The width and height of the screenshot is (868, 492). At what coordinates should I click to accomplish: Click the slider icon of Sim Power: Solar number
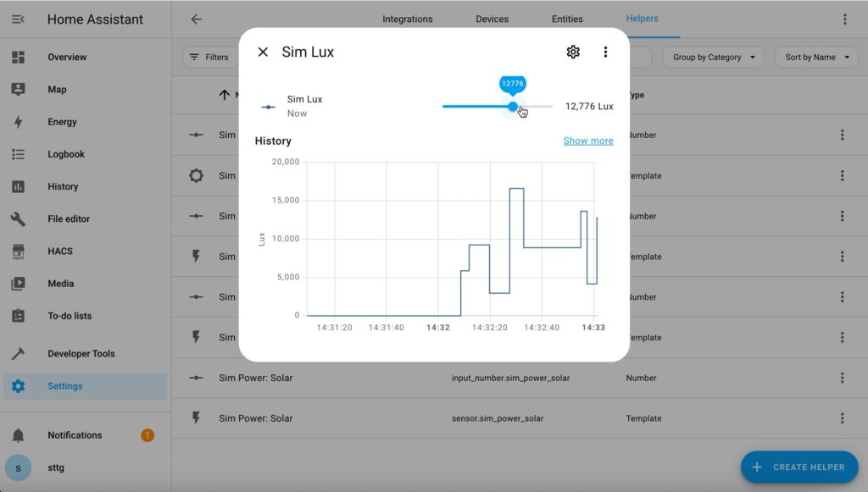point(196,379)
